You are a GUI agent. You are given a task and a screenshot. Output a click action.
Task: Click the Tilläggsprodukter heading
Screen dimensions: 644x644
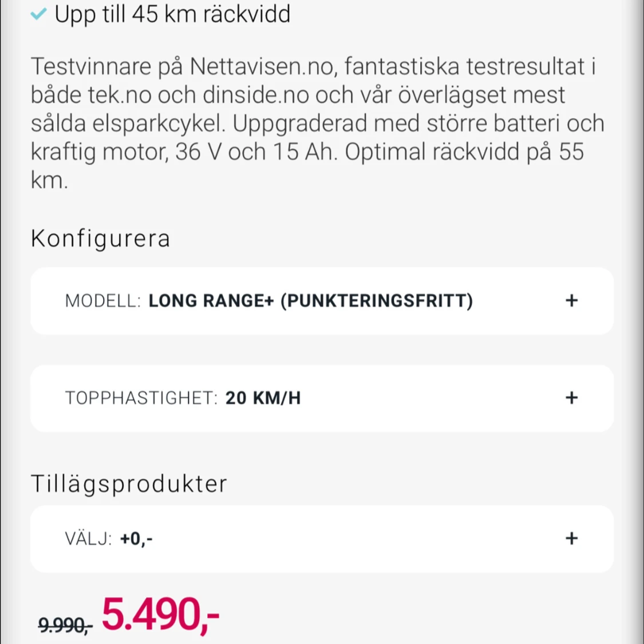pos(129,483)
